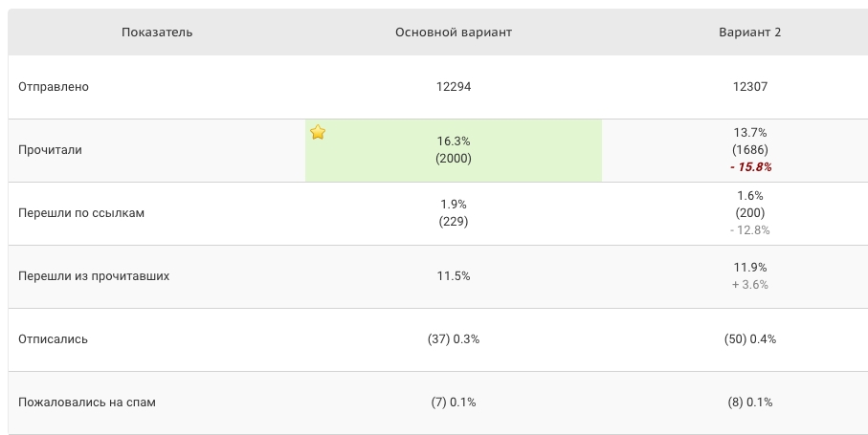Click the (7) 0.1% spam value

pos(454,402)
